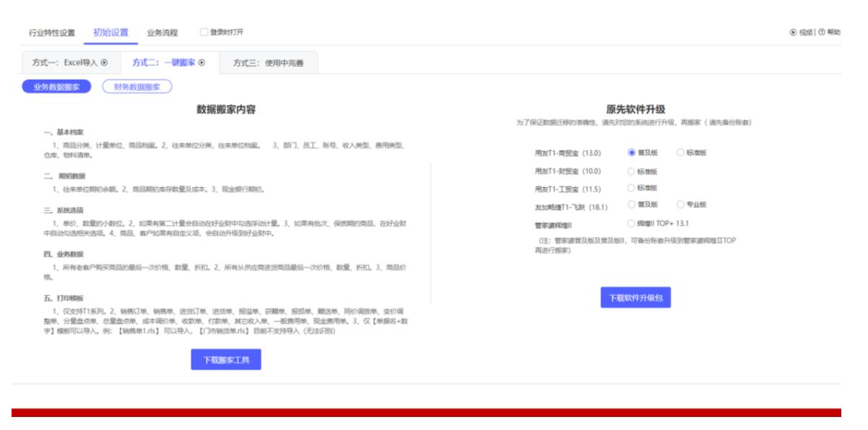Select the 业务数据搬家 pill button

56,87
